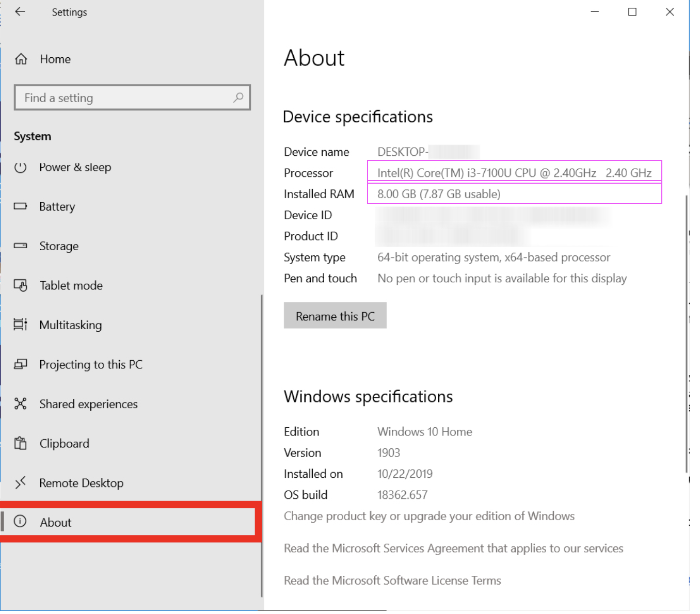The image size is (700, 614).
Task: Click the Find a setting search box
Action: 132,98
